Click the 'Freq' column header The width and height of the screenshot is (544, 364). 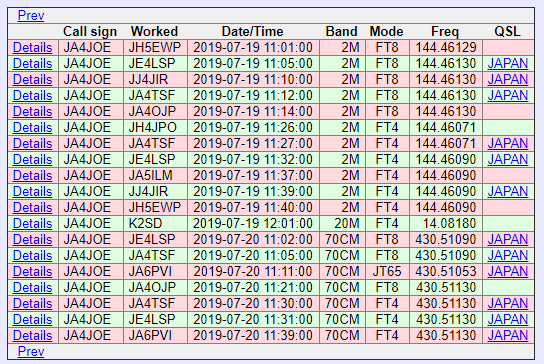tap(445, 32)
